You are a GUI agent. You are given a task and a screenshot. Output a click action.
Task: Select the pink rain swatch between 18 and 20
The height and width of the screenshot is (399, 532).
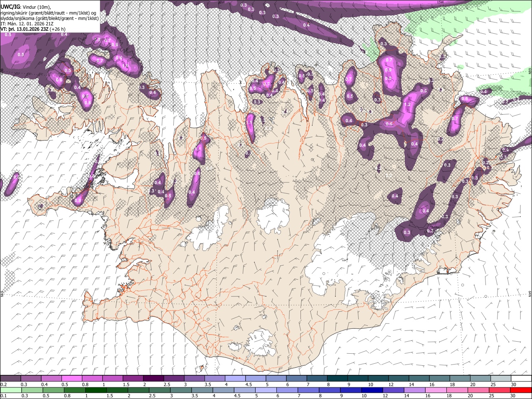tap(457, 390)
